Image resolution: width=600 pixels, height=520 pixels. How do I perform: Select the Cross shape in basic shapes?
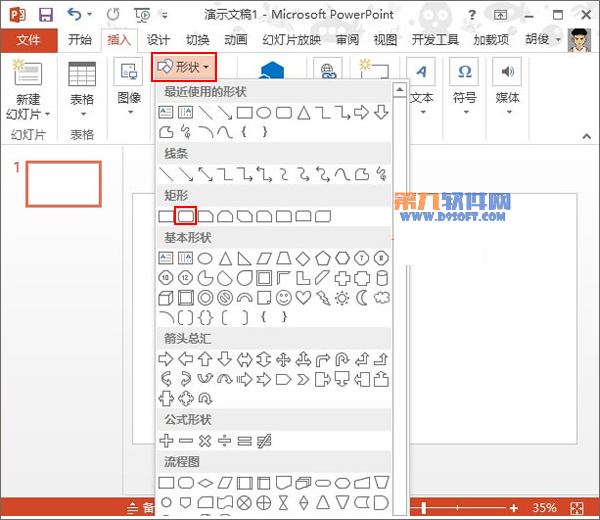tap(342, 278)
